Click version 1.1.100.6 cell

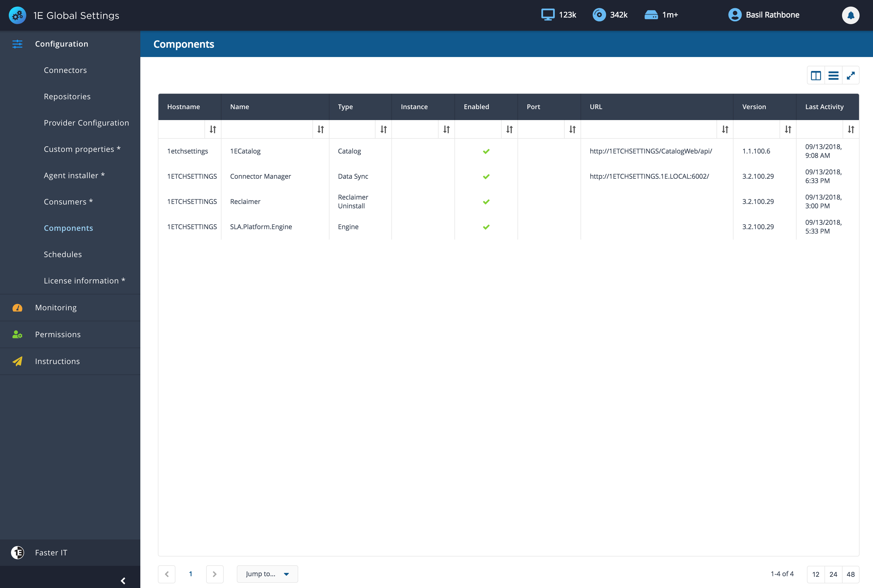click(x=756, y=151)
